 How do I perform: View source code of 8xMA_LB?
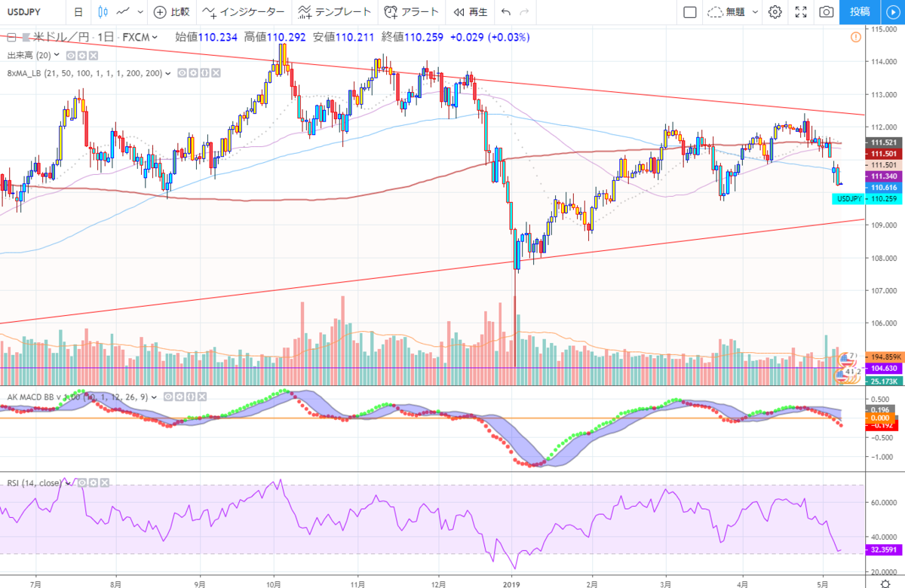(204, 73)
